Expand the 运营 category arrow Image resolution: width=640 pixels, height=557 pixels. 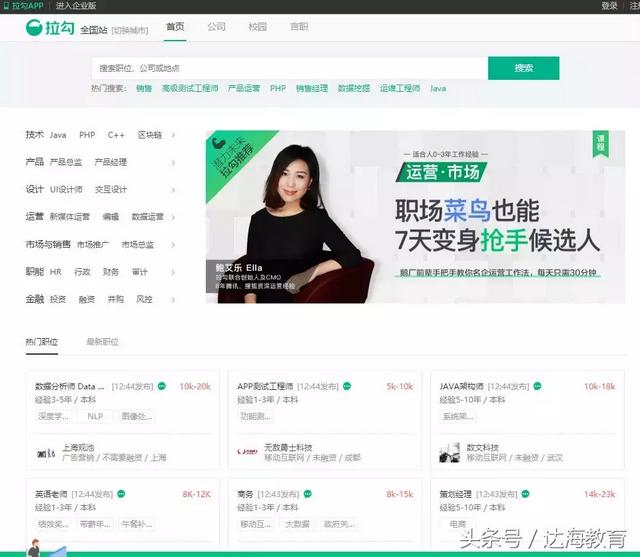tap(173, 217)
